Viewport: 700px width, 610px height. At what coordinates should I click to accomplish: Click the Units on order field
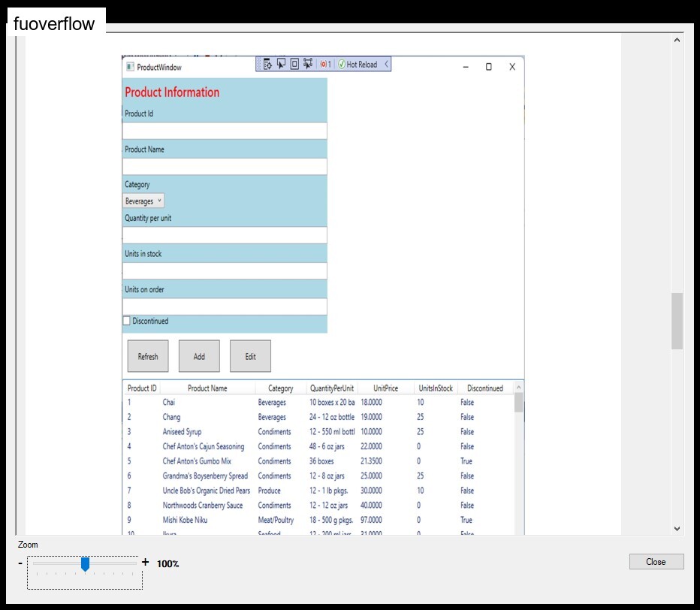225,307
